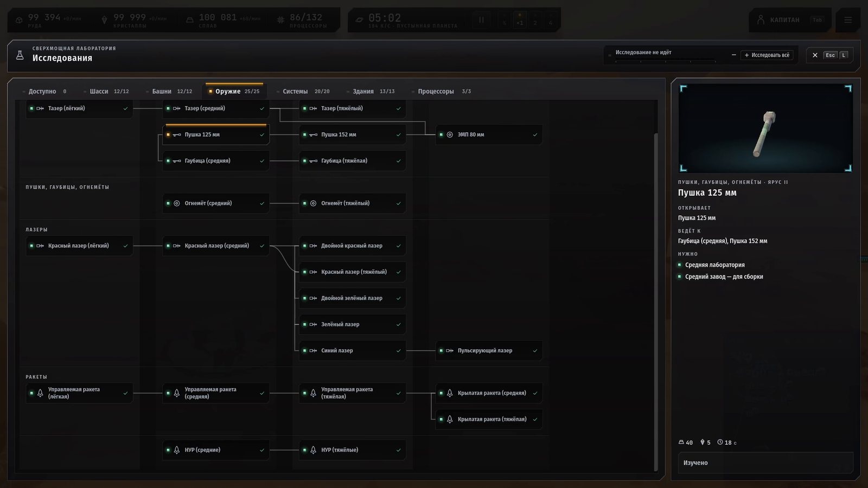This screenshot has height=488, width=868.
Task: Click the Пушка 125 мм preview image
Action: (765, 128)
